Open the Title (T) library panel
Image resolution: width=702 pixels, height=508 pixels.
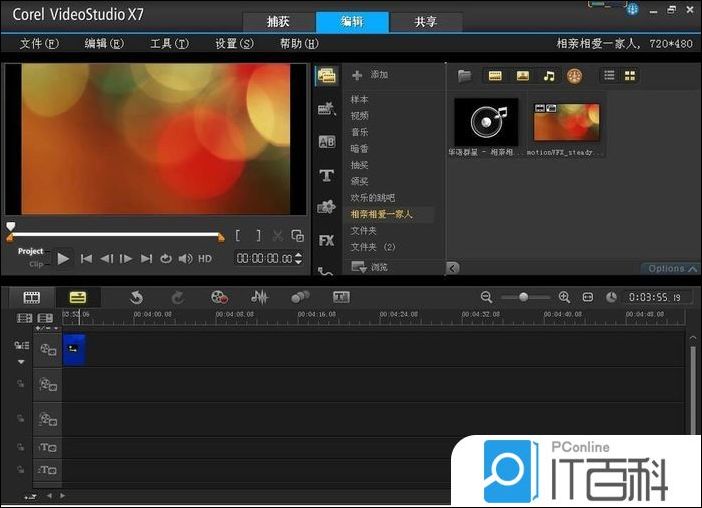(x=326, y=175)
